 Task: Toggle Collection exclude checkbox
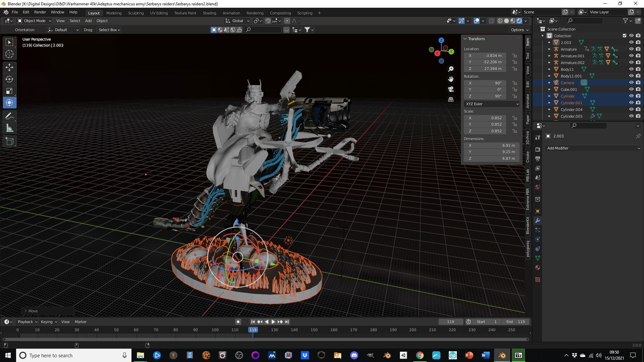pos(624,36)
